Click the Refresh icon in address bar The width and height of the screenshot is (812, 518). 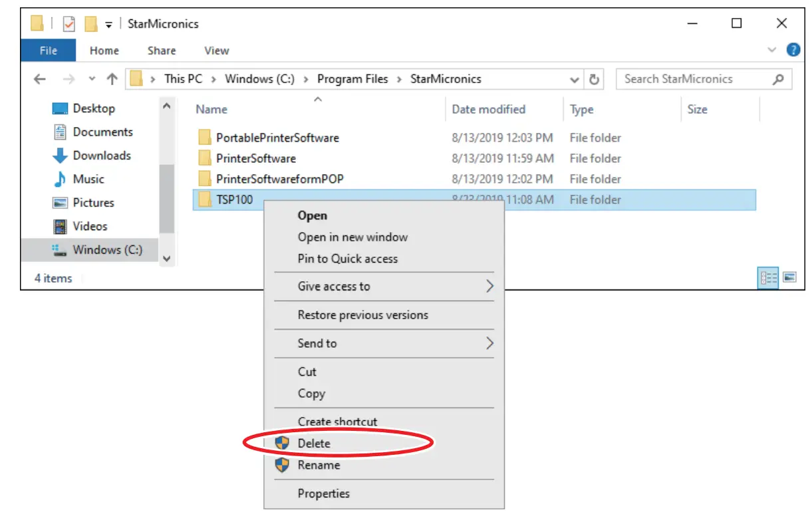click(x=594, y=78)
